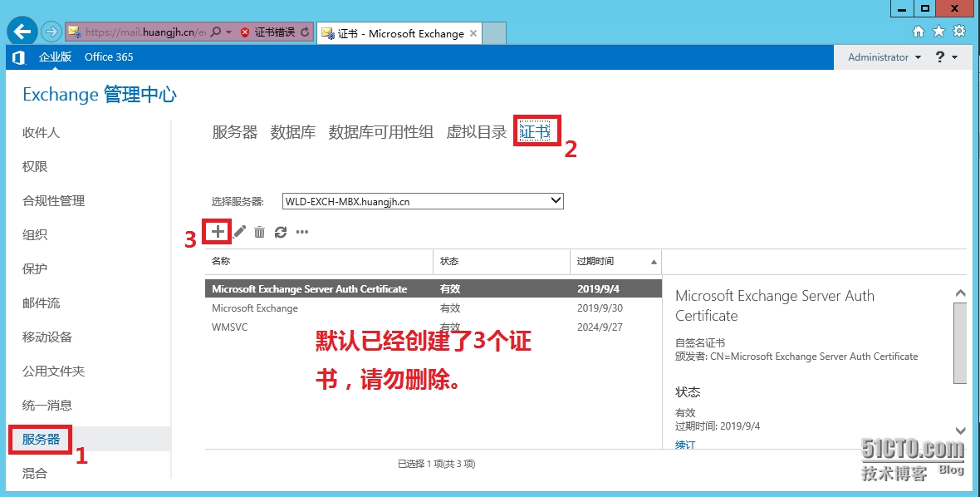Open the more options ellipsis icon
The height and width of the screenshot is (497, 980).
pos(302,232)
